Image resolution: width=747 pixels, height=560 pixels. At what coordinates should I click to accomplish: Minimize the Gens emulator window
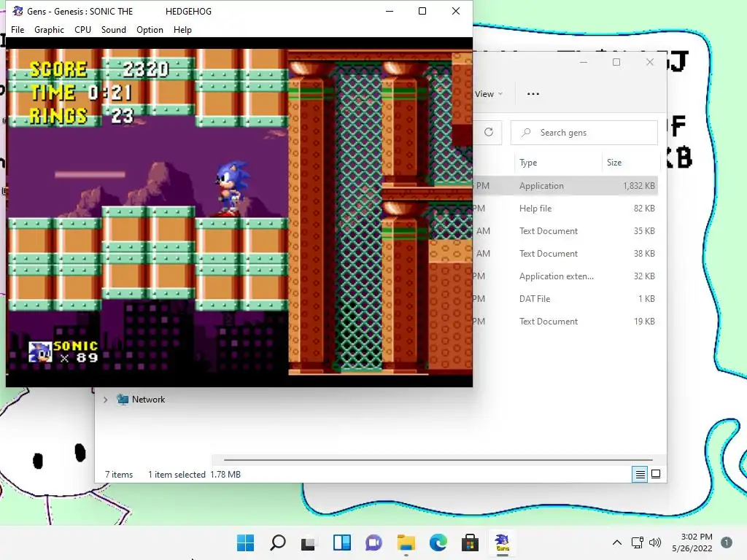pyautogui.click(x=390, y=11)
